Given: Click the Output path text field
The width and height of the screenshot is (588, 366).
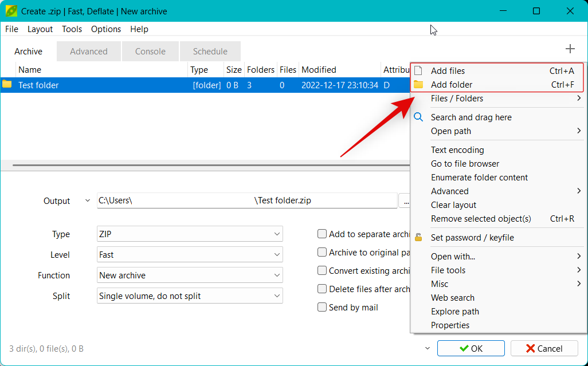Looking at the screenshot, I should [x=246, y=201].
